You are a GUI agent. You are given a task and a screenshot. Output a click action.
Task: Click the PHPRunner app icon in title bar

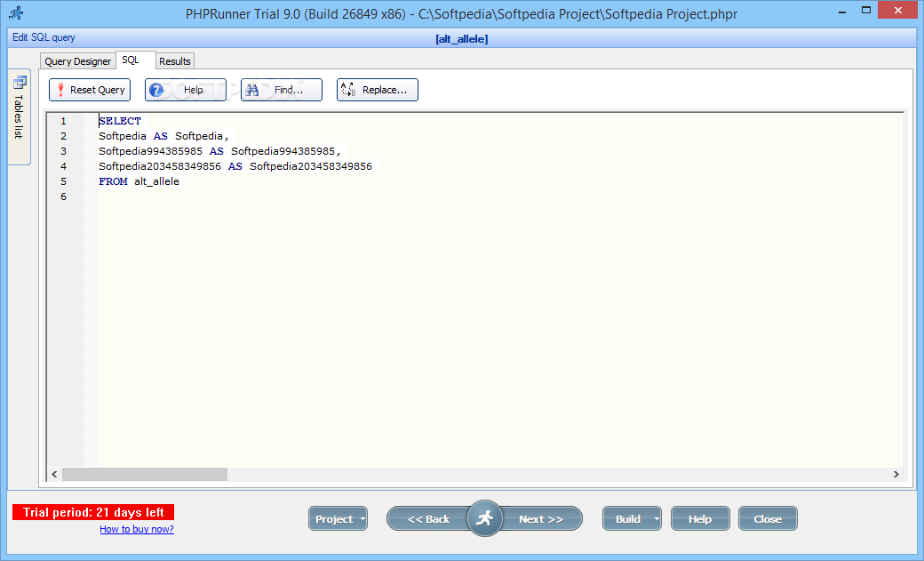(x=16, y=12)
